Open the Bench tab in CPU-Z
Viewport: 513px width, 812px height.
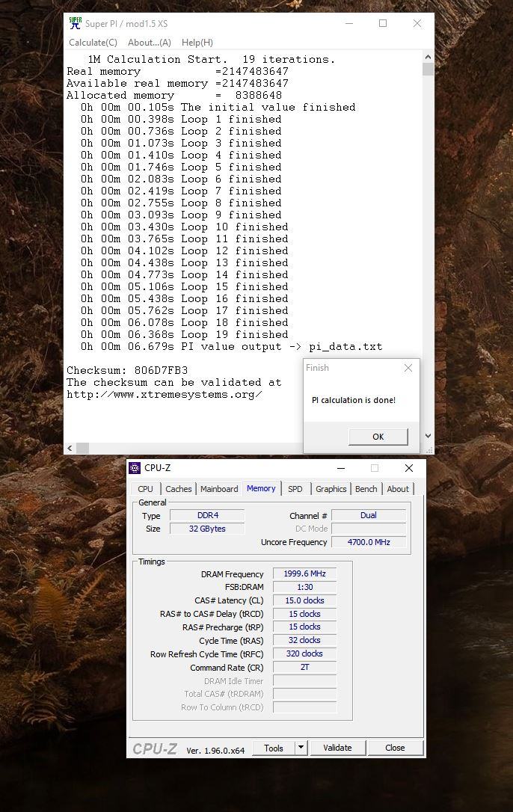pyautogui.click(x=366, y=489)
